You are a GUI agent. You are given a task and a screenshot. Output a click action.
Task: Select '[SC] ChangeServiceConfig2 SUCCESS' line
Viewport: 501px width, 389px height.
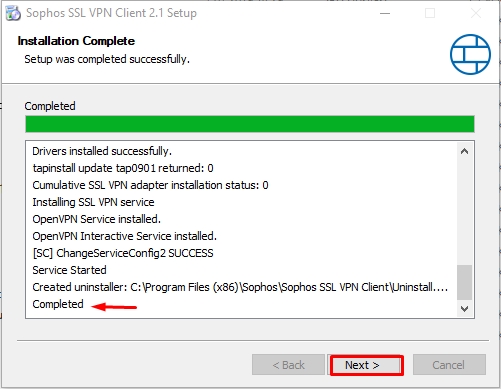tap(123, 253)
